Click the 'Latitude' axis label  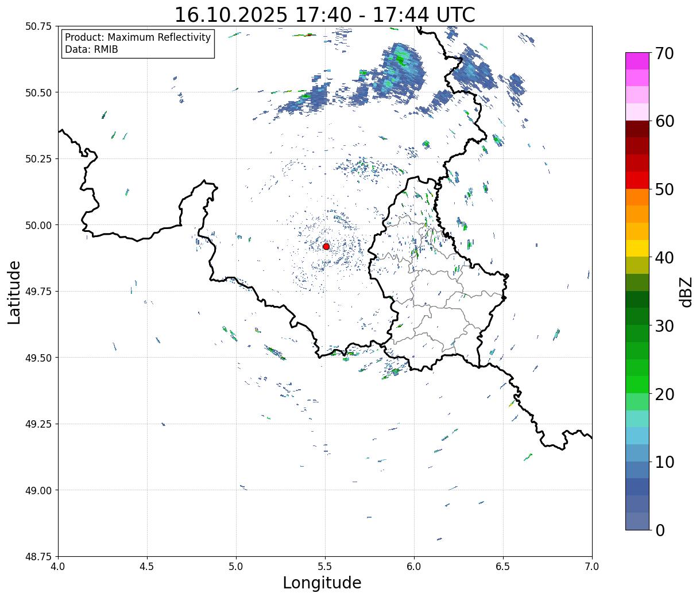click(x=14, y=292)
